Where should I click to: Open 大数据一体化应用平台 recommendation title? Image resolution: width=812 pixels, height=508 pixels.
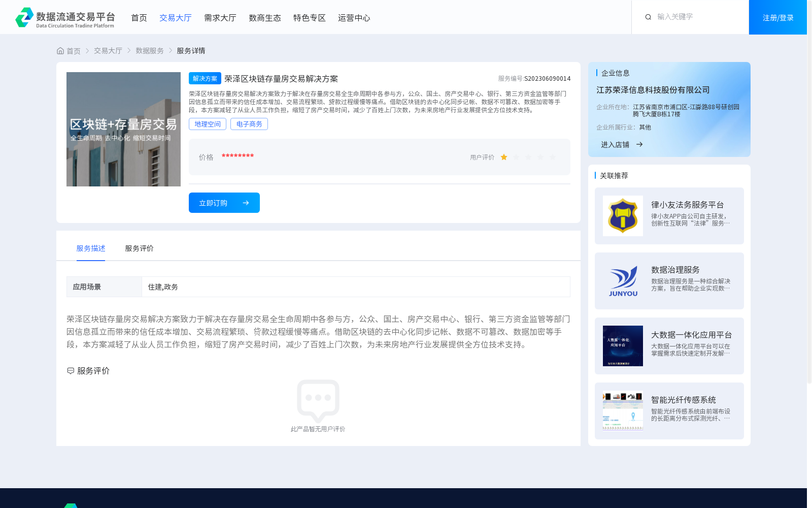pos(692,335)
